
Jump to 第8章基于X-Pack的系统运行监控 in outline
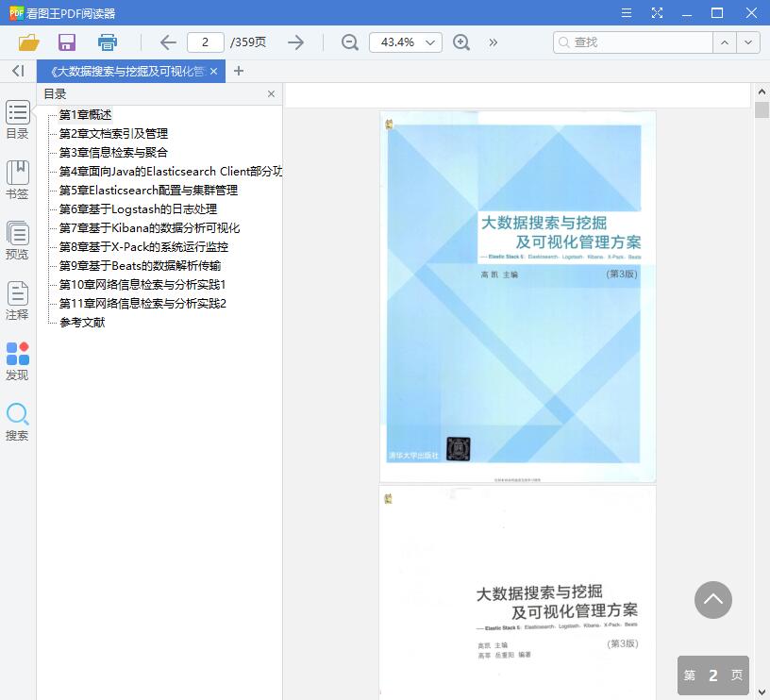click(143, 247)
